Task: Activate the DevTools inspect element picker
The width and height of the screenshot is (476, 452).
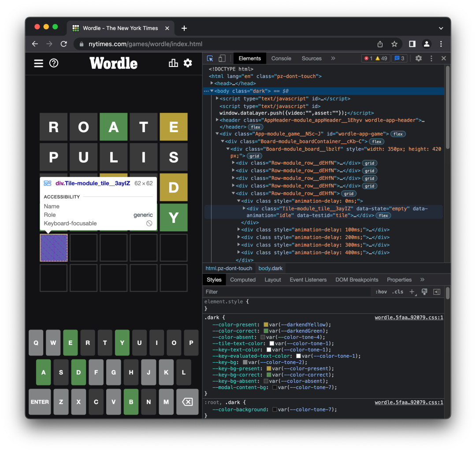Action: 210,58
